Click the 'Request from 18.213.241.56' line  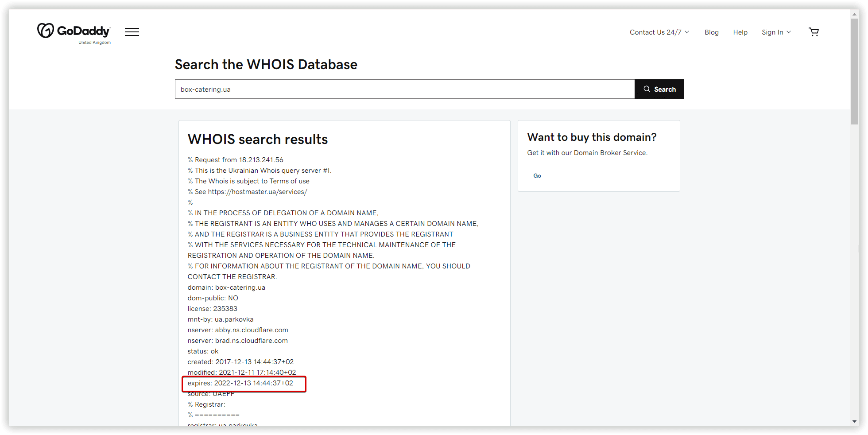[x=236, y=160]
